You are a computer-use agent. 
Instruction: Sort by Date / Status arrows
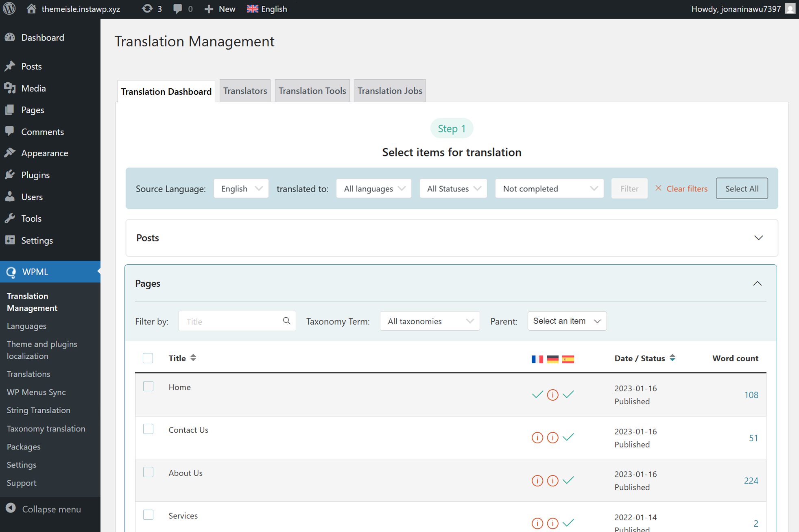pyautogui.click(x=672, y=358)
